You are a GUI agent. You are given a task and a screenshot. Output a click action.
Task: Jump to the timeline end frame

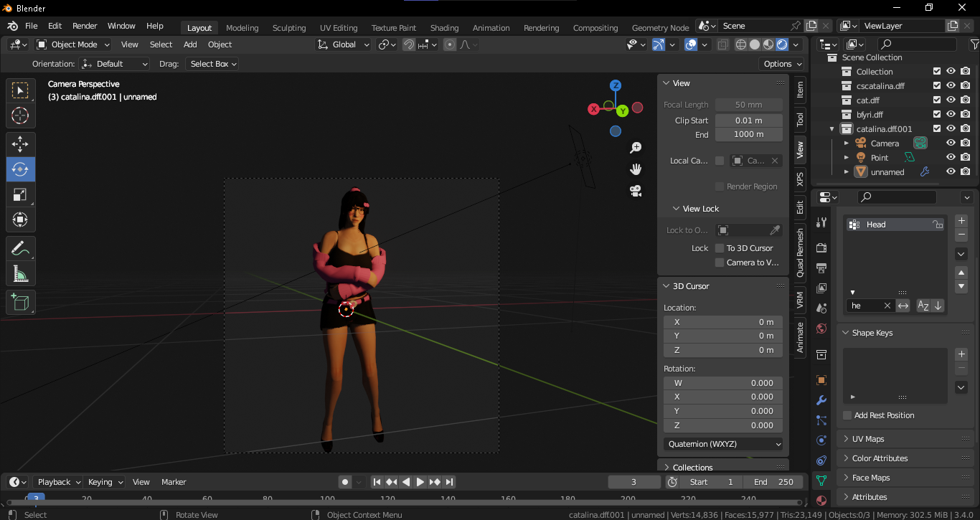[x=449, y=482]
